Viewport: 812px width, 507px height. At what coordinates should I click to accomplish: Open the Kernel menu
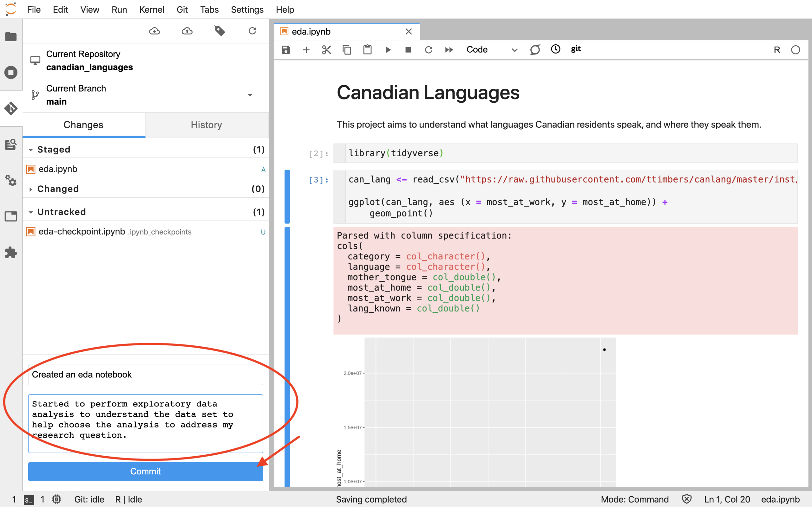click(151, 10)
